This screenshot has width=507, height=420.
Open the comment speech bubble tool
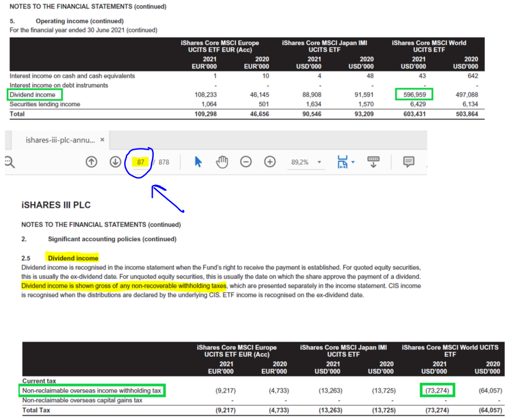click(409, 162)
